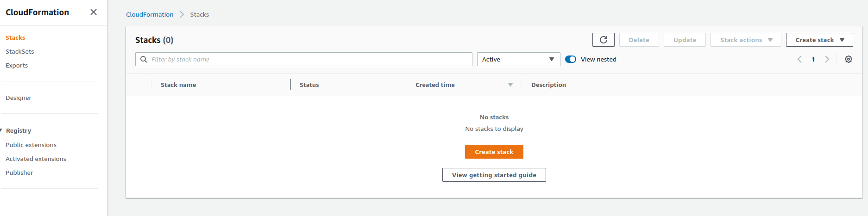Sort by Created time arrow icon

pyautogui.click(x=510, y=85)
